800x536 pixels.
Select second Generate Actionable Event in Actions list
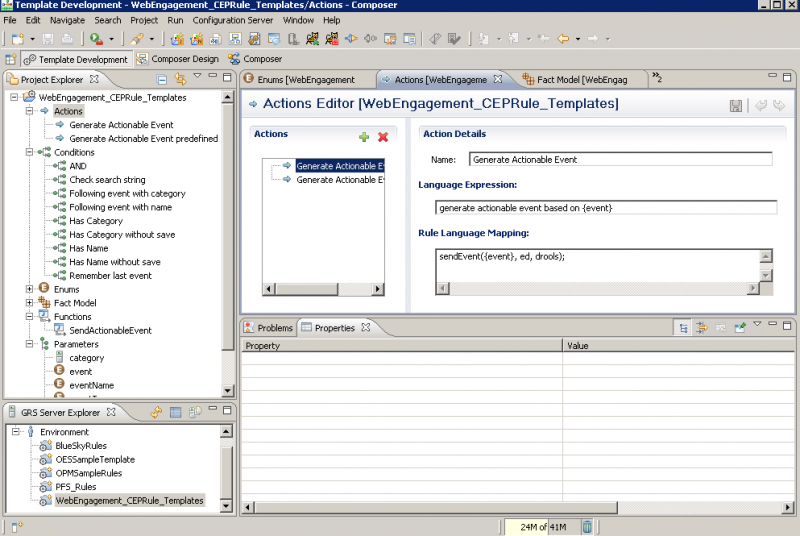pos(340,180)
